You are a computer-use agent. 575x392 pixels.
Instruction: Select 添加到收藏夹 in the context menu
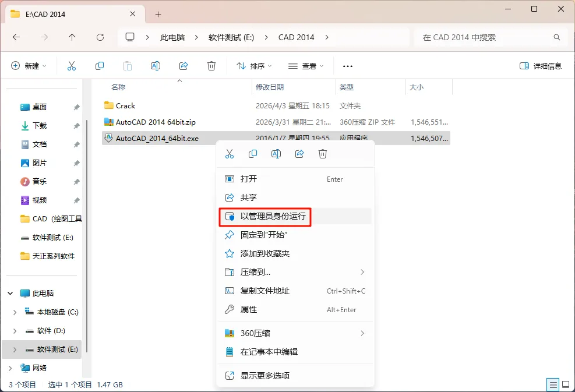(x=295, y=254)
